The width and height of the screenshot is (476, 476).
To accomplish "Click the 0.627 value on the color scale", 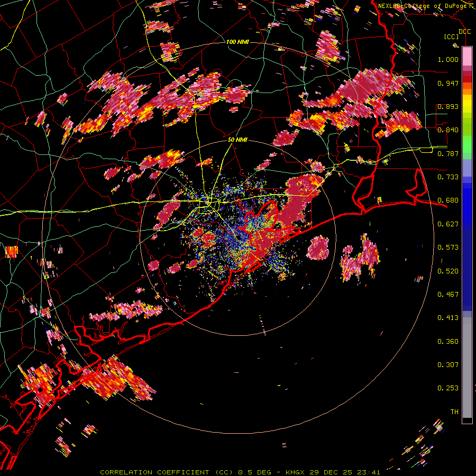I will [x=448, y=224].
